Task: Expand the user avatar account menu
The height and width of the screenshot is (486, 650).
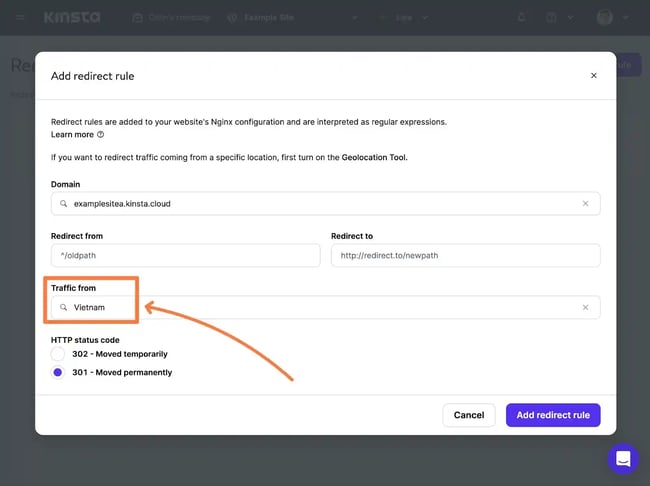Action: [610, 17]
